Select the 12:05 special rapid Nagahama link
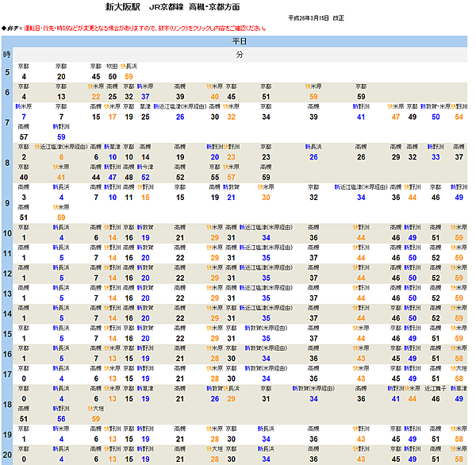Image resolution: width=476 pixels, height=465 pixels. tap(61, 278)
